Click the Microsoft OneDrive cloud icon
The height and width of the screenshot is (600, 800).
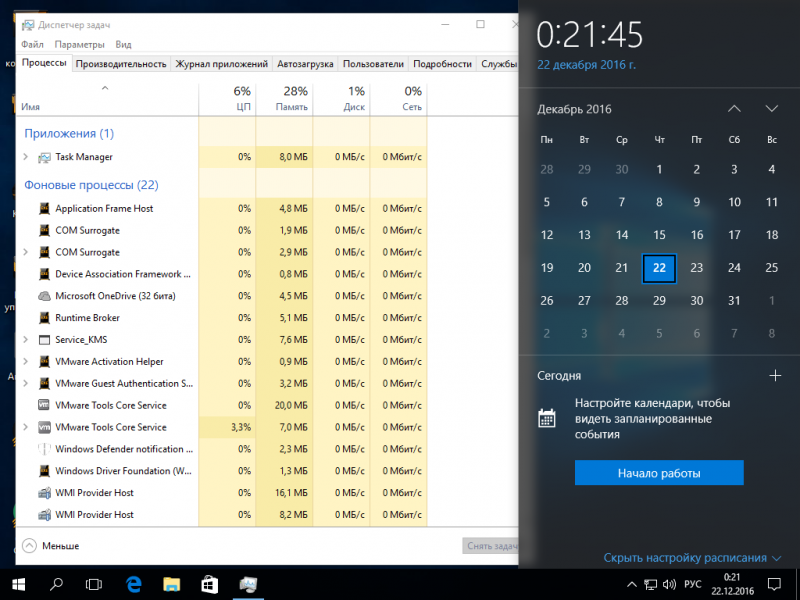tap(44, 296)
